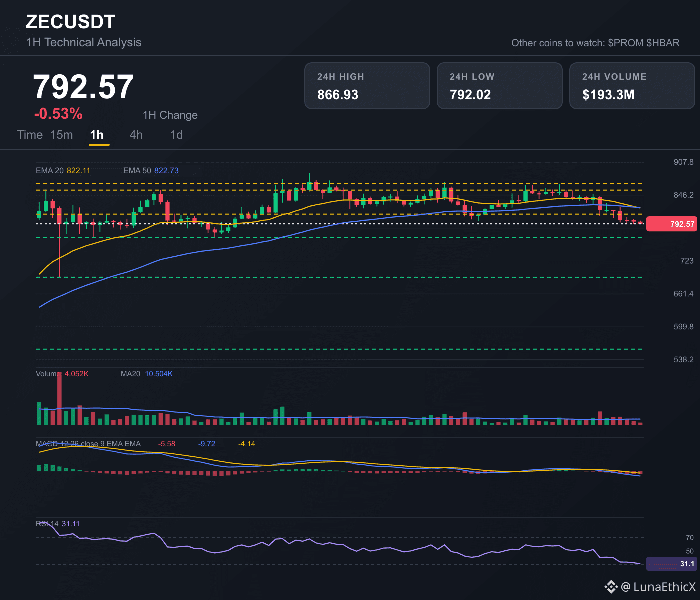Click the tallest red volume bar

pos(60,398)
